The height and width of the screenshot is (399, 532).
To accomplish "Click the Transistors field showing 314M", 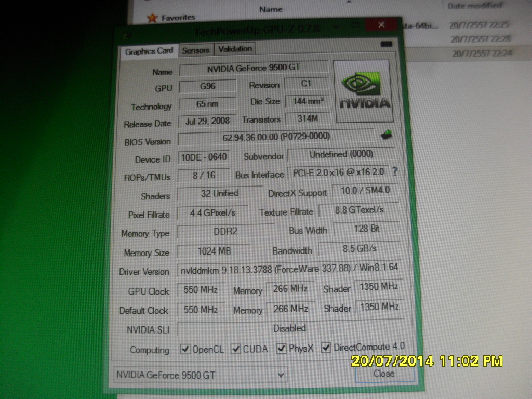I will click(x=308, y=118).
